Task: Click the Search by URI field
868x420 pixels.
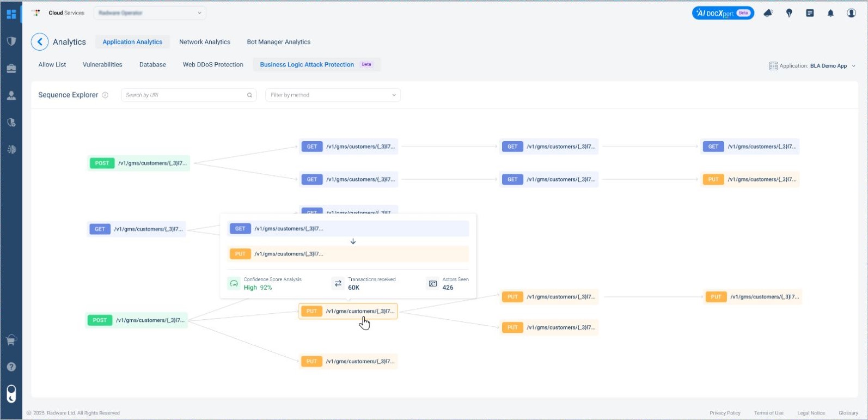Action: pyautogui.click(x=185, y=95)
